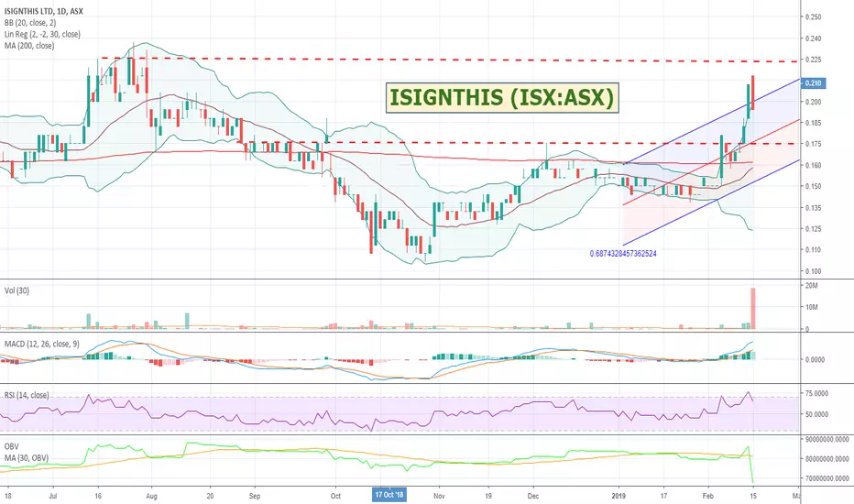The height and width of the screenshot is (504, 854).
Task: Select the MA (200, close) indicator label
Action: point(29,46)
